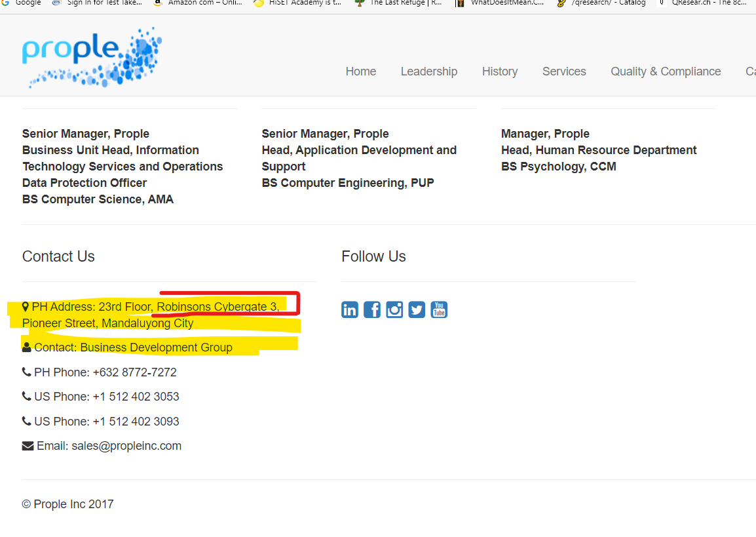This screenshot has height=537, width=756.
Task: Click Business Unit Head, Information Technology text
Action: pyautogui.click(x=123, y=158)
